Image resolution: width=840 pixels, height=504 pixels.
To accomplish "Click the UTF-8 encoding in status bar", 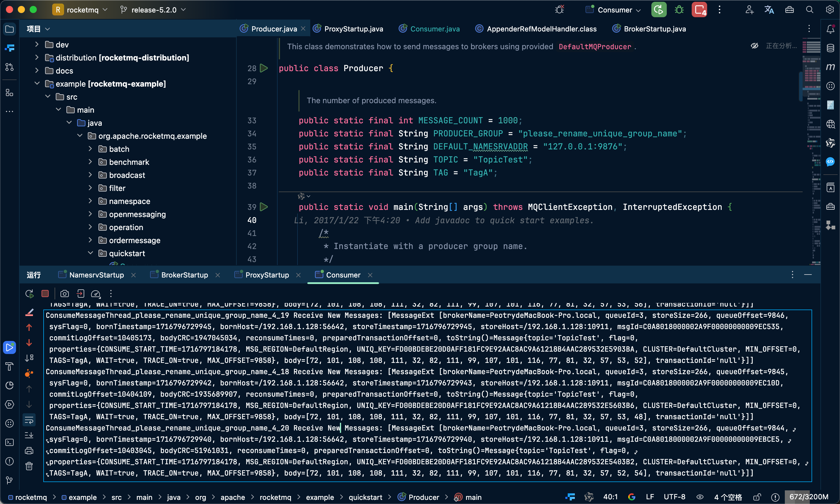I will point(674,497).
